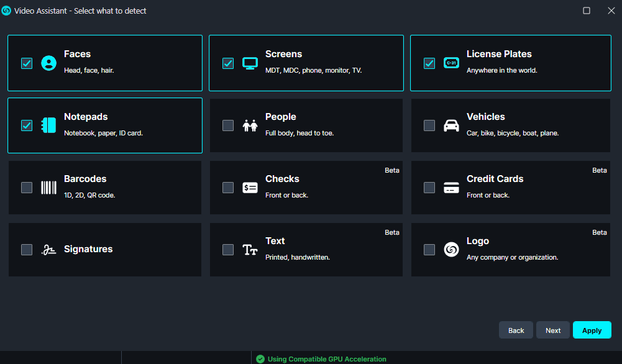Click the Logo swirl icon

451,250
